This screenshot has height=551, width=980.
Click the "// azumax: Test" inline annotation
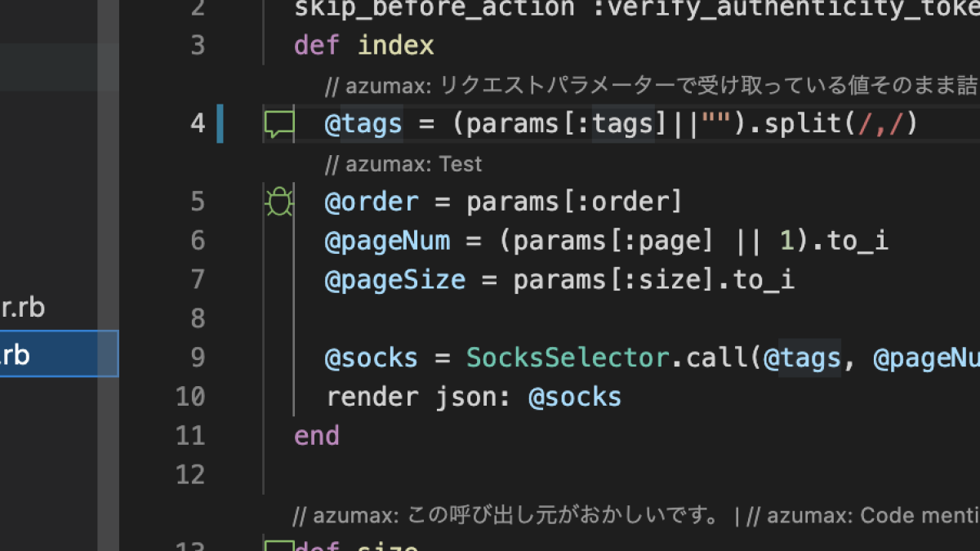(403, 163)
